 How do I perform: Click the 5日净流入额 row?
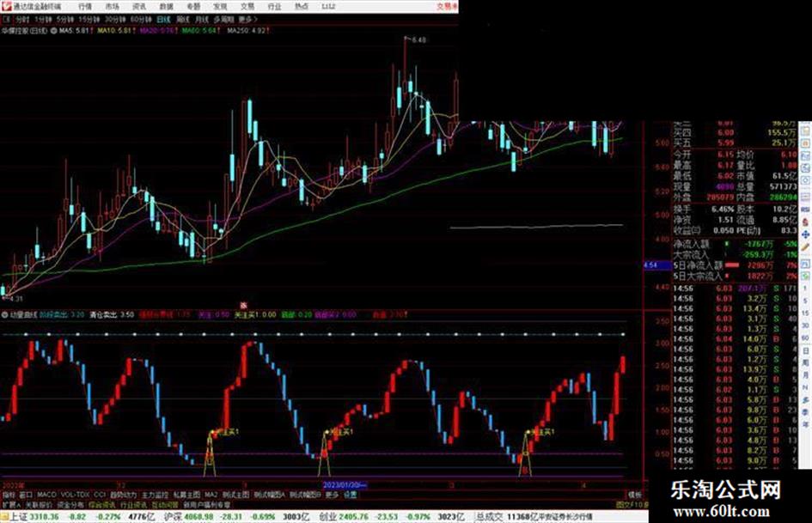click(x=736, y=265)
